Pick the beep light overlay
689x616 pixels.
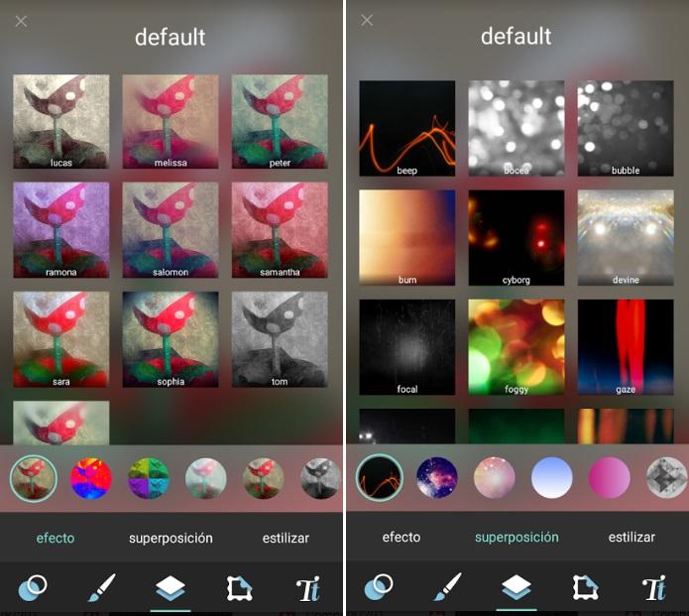406,128
